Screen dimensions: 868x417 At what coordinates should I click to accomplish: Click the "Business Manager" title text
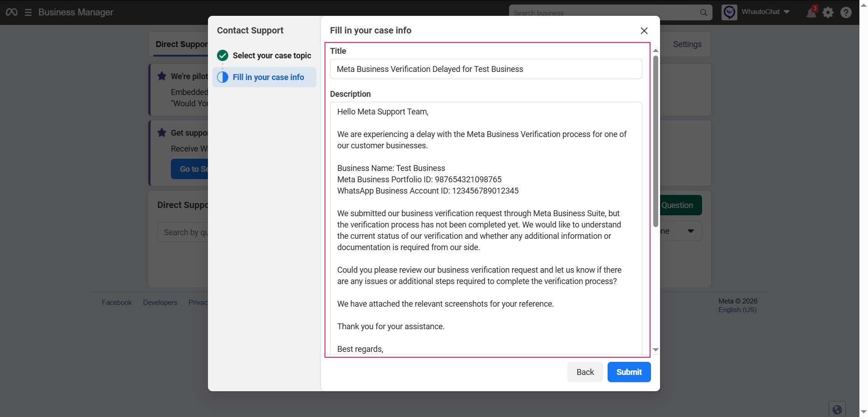coord(76,12)
